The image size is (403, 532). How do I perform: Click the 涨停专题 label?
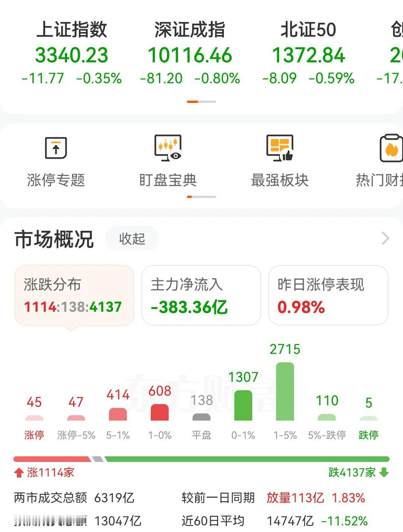click(56, 180)
